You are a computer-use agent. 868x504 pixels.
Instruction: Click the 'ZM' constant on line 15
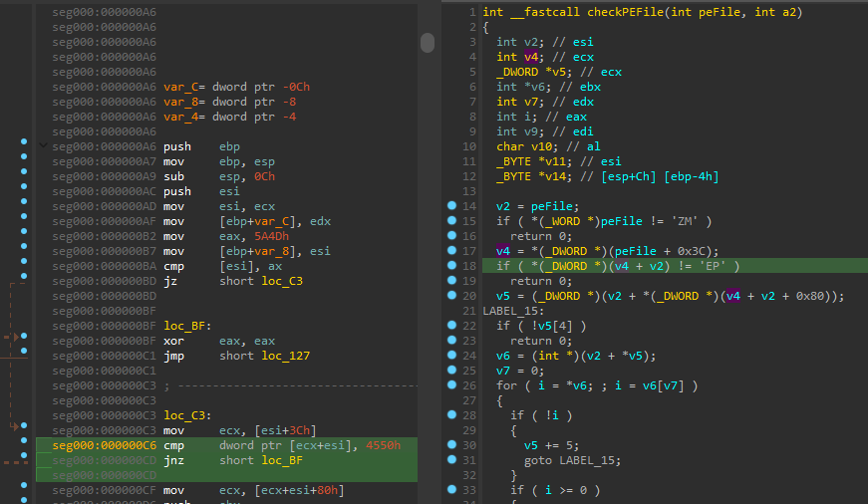pyautogui.click(x=685, y=221)
